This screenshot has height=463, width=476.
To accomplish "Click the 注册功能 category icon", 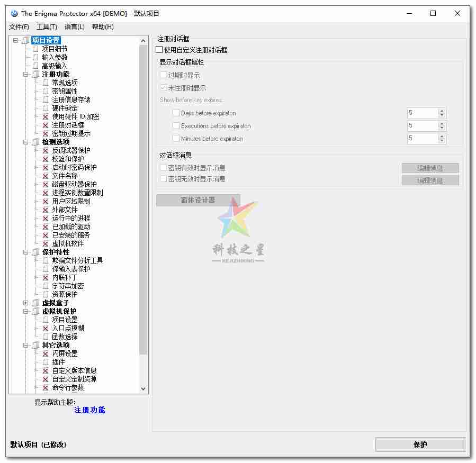I will coord(35,74).
